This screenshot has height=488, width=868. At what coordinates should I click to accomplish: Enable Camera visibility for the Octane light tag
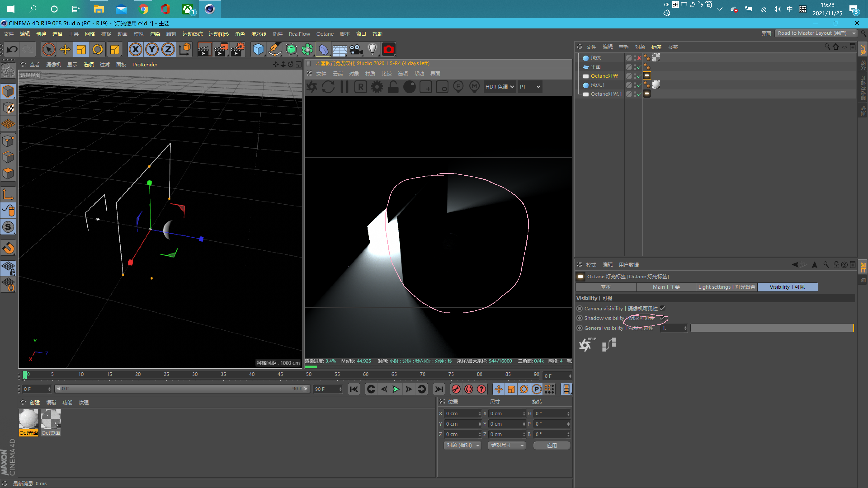click(x=663, y=308)
